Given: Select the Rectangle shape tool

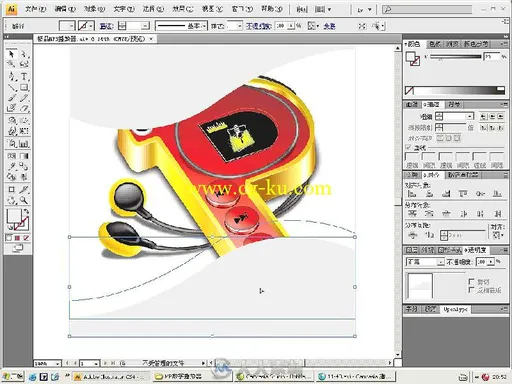Looking at the screenshot, I should tap(24, 87).
